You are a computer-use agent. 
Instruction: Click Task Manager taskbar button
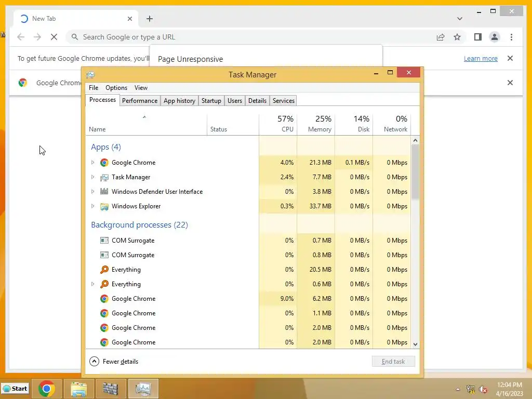point(143,389)
